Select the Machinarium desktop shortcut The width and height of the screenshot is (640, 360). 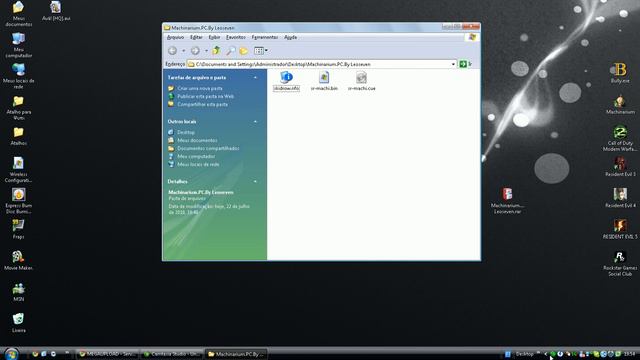tap(620, 104)
